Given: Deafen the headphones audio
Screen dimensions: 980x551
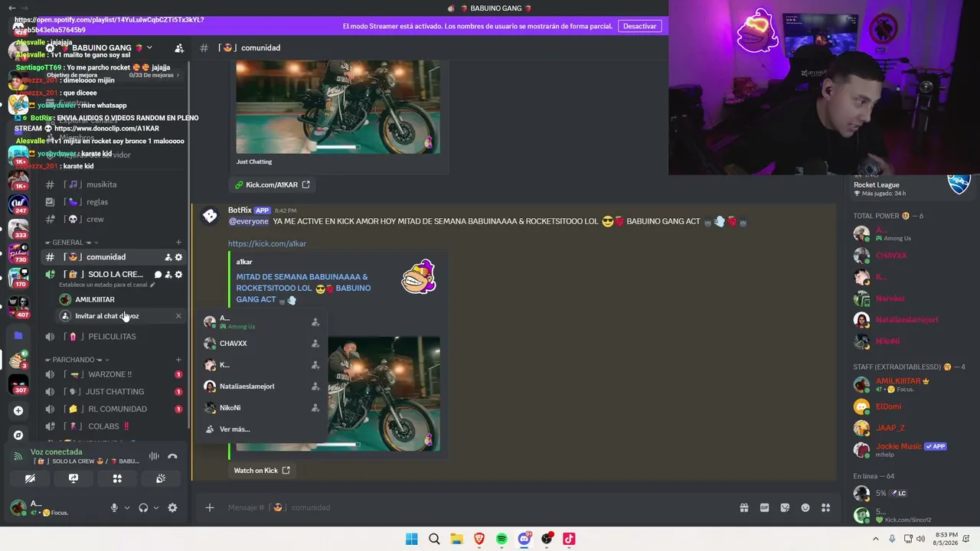Looking at the screenshot, I should coord(143,507).
